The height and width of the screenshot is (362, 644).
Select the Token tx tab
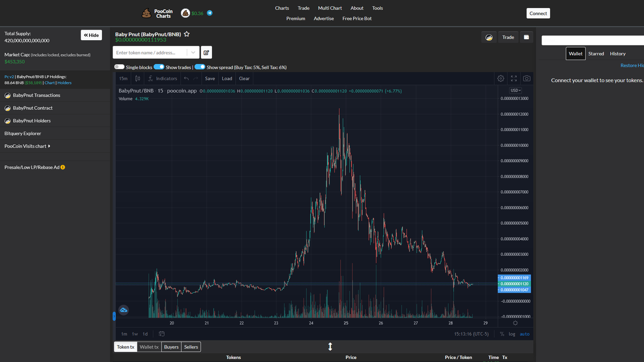126,347
